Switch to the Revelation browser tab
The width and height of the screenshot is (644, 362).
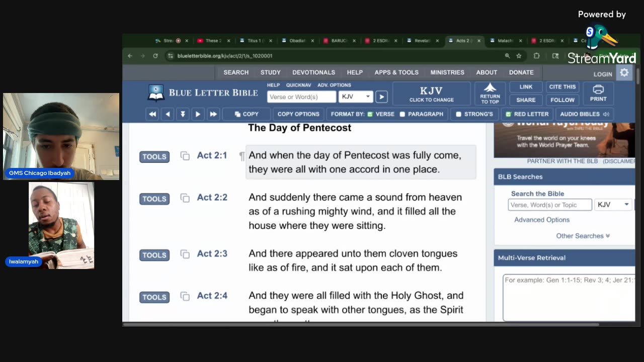tap(422, 41)
